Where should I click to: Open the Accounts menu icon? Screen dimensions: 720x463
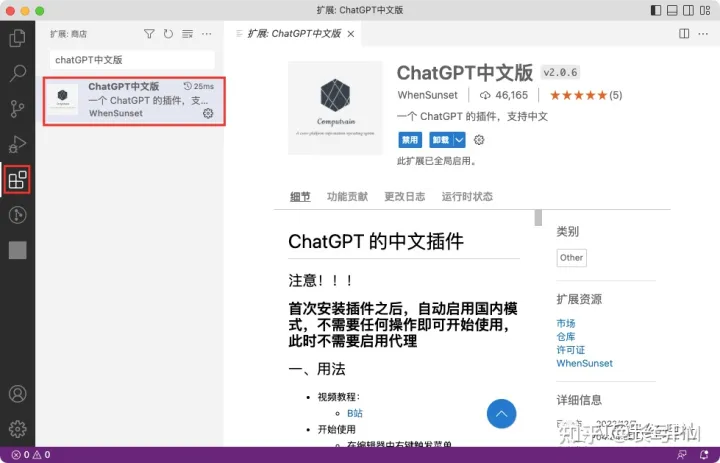point(17,394)
